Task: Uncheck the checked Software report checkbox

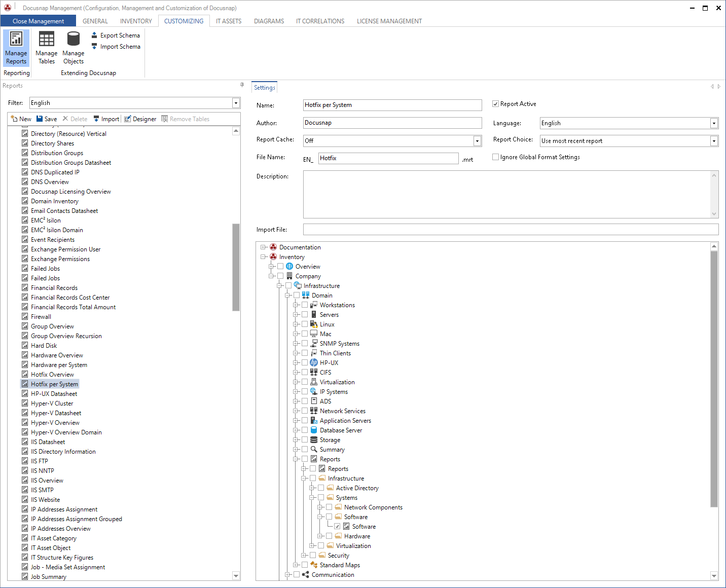Action: (337, 526)
